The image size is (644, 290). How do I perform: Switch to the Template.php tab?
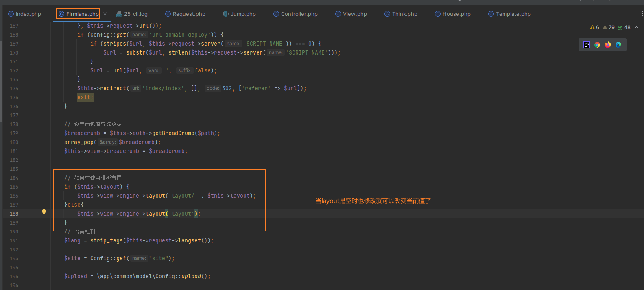coord(509,14)
